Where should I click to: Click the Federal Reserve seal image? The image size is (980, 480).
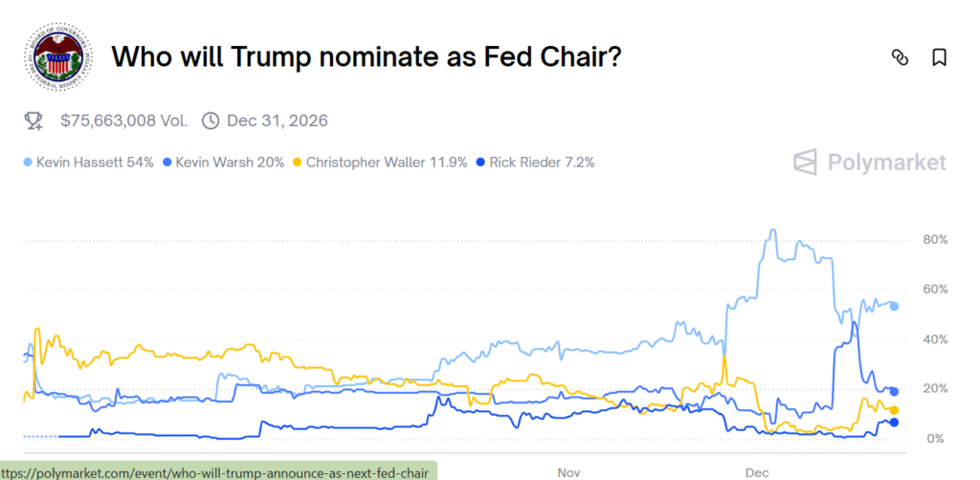click(56, 59)
